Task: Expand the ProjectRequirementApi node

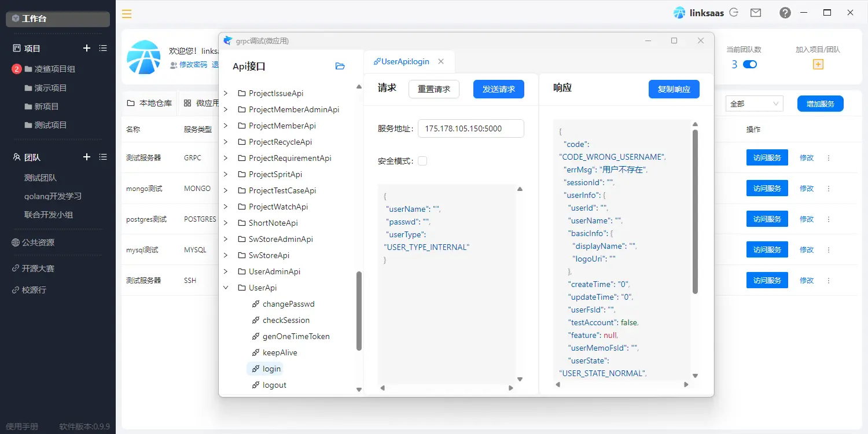Action: pyautogui.click(x=226, y=158)
